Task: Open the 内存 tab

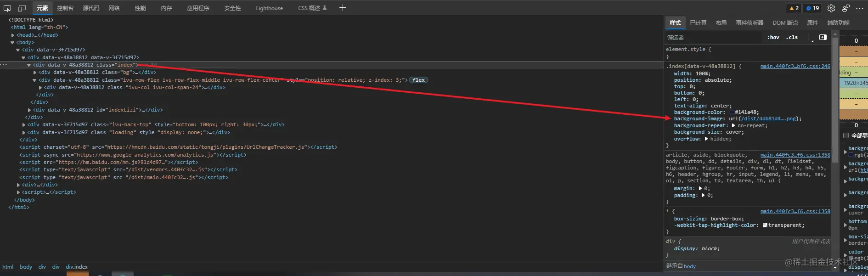Action: [166, 8]
